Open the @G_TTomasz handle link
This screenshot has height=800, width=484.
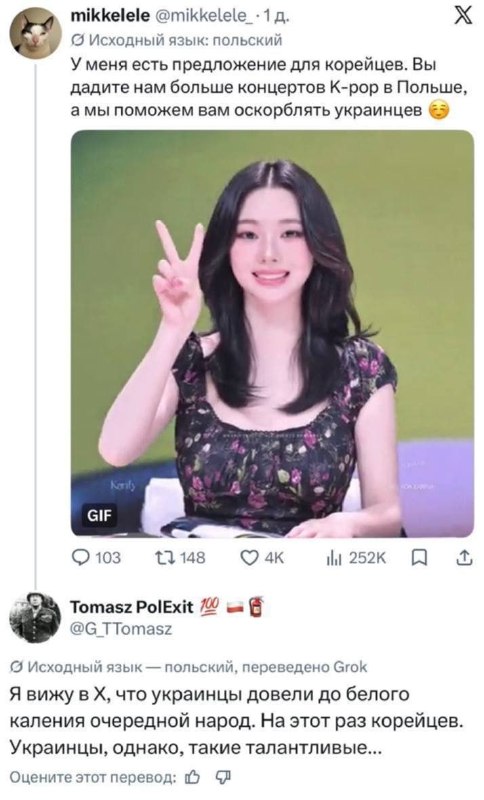(121, 629)
